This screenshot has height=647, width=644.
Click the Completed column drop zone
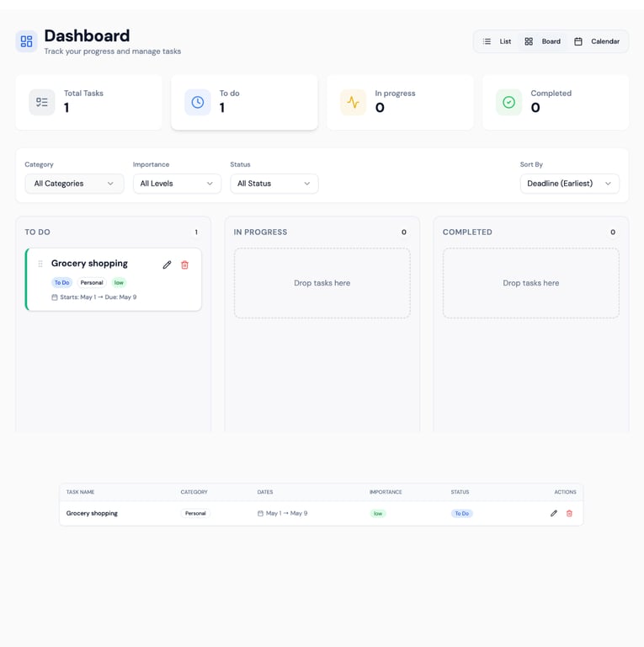(531, 283)
